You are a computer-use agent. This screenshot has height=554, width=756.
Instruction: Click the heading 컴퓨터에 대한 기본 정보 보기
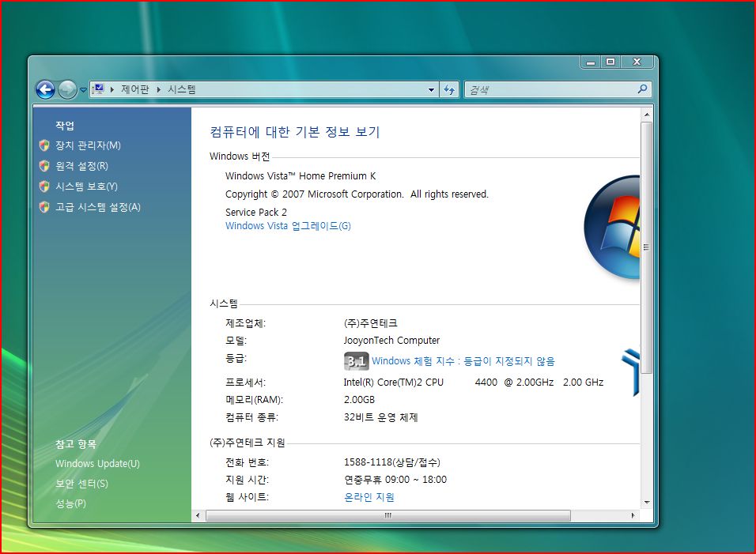click(x=295, y=132)
